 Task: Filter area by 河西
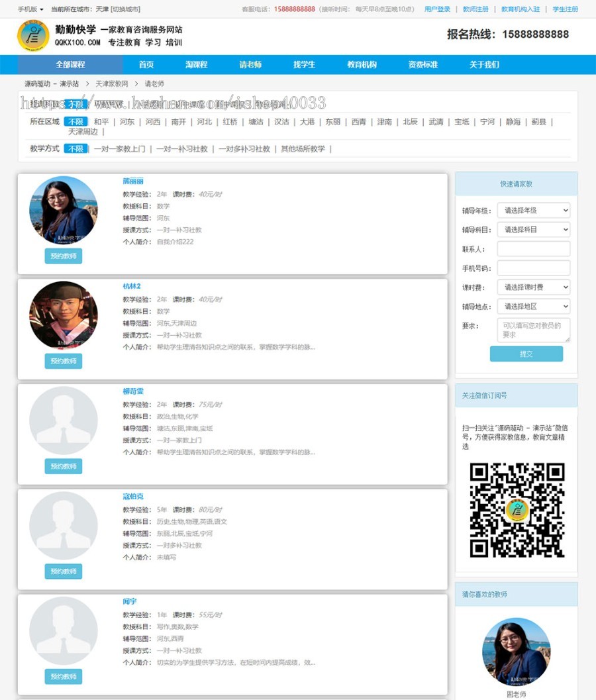pos(153,121)
